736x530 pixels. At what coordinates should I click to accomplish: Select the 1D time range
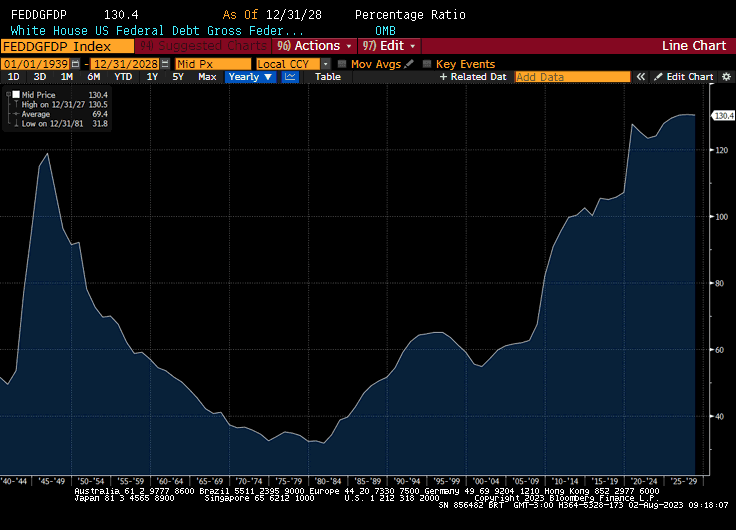click(x=14, y=77)
